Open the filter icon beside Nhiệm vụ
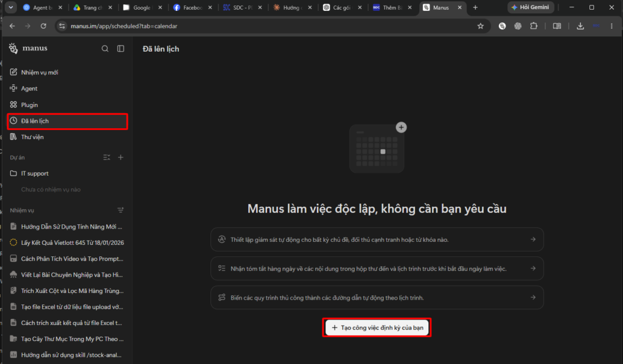The width and height of the screenshot is (623, 364). pos(120,210)
